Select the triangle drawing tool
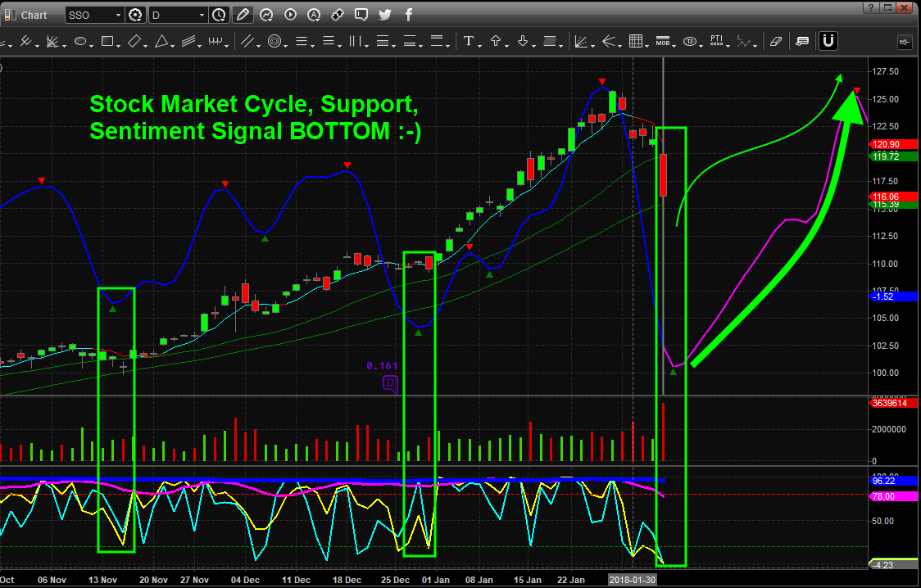 pos(161,41)
